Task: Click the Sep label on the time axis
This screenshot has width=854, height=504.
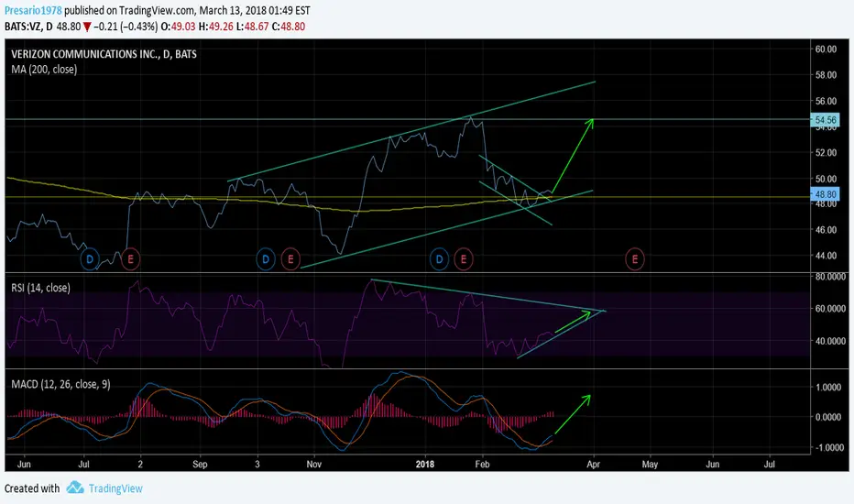Action: coord(200,465)
